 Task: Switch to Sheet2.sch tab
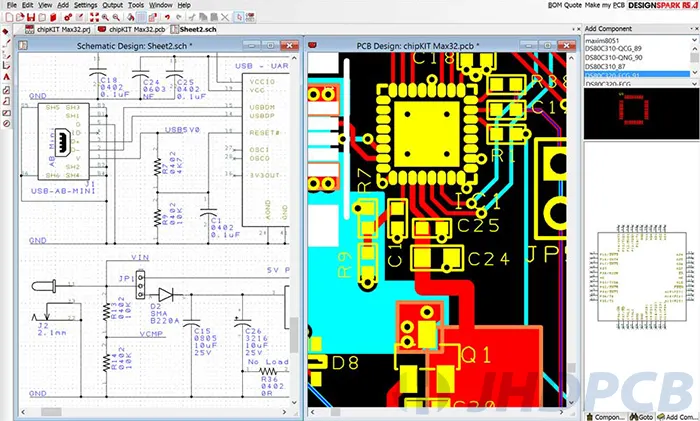194,29
